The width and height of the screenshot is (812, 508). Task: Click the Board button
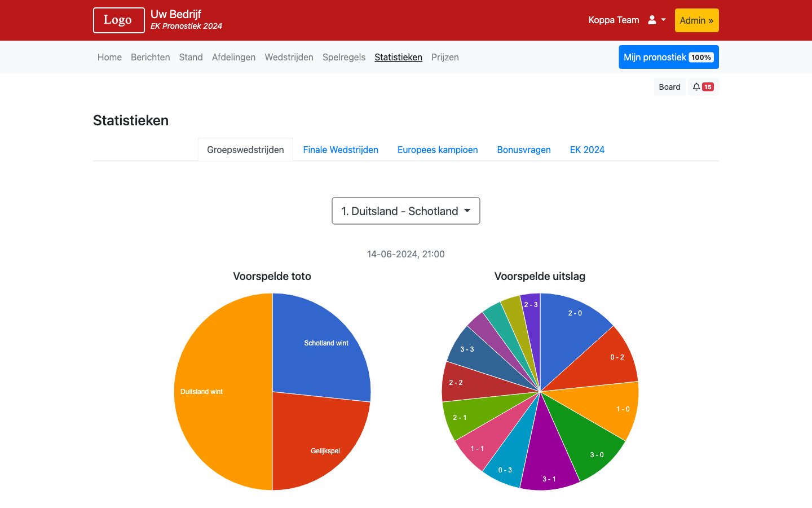pyautogui.click(x=669, y=87)
